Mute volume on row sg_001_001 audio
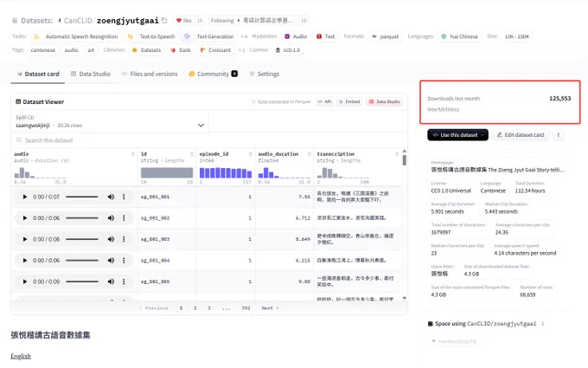588x368 pixels. [111, 197]
